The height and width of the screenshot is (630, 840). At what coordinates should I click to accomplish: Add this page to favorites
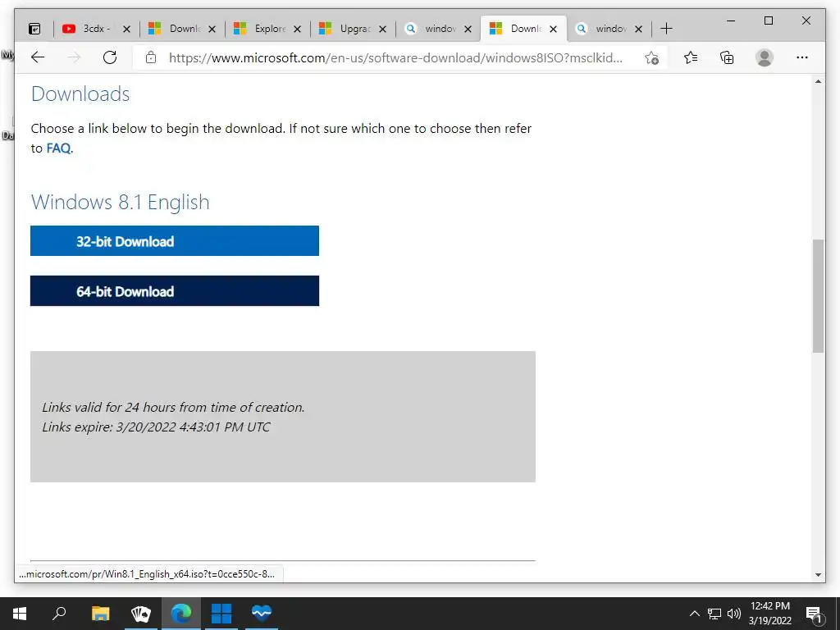tap(651, 58)
